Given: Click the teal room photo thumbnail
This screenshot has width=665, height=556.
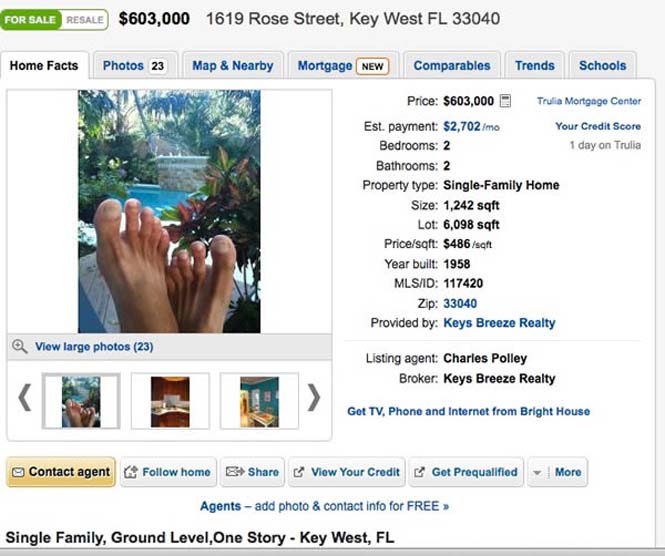Looking at the screenshot, I should 259,401.
